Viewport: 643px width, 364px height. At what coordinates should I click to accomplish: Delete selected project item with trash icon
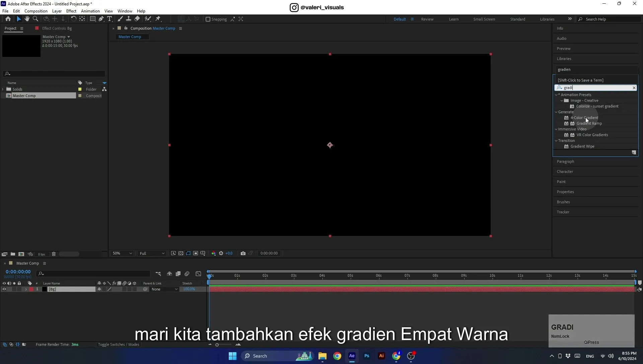point(54,254)
